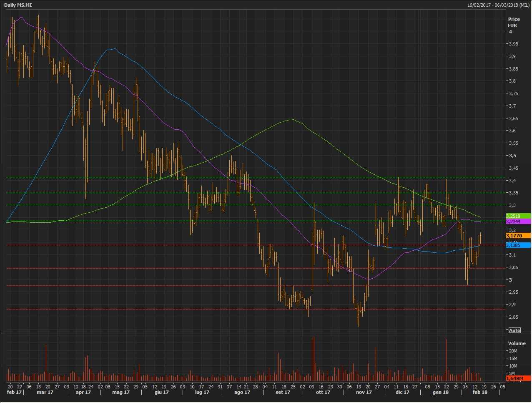532x403 pixels.
Task: Click the orange 3,1770 last price tag
Action: [x=518, y=236]
